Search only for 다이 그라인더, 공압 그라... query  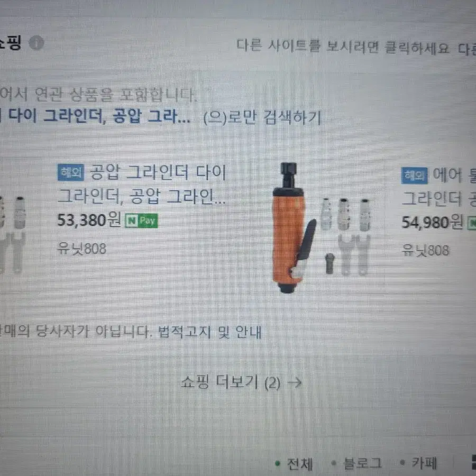[x=95, y=116]
